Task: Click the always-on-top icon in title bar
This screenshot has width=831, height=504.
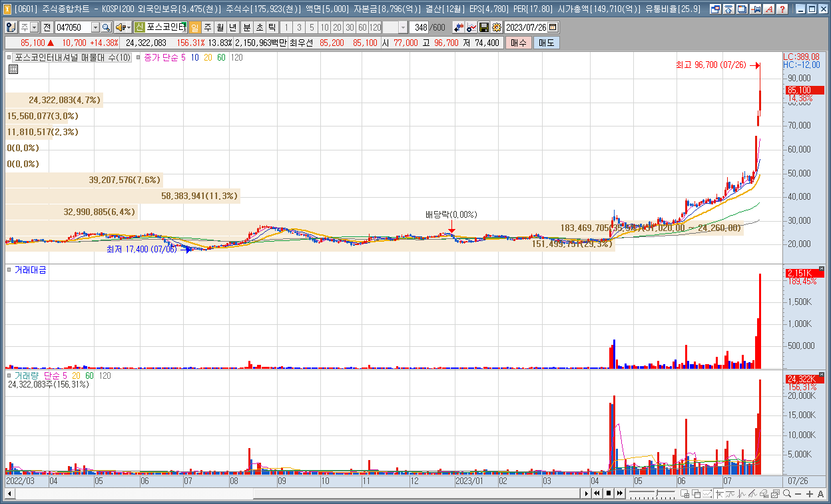Action: (728, 9)
